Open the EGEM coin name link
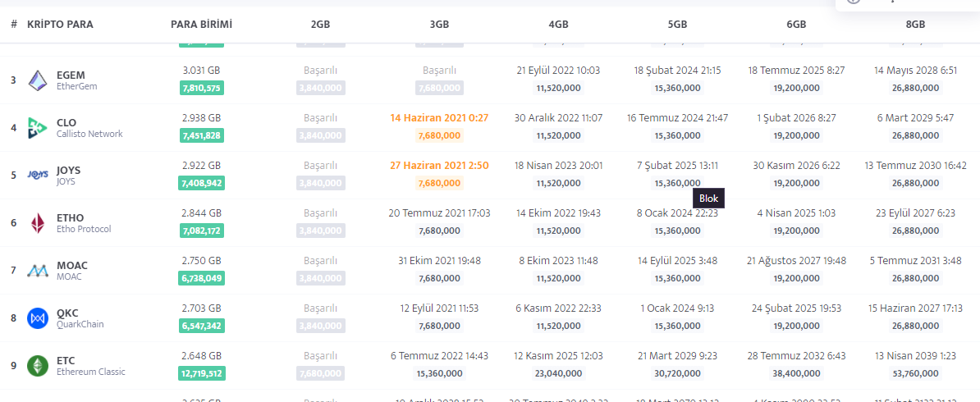980x402 pixels. [x=71, y=75]
